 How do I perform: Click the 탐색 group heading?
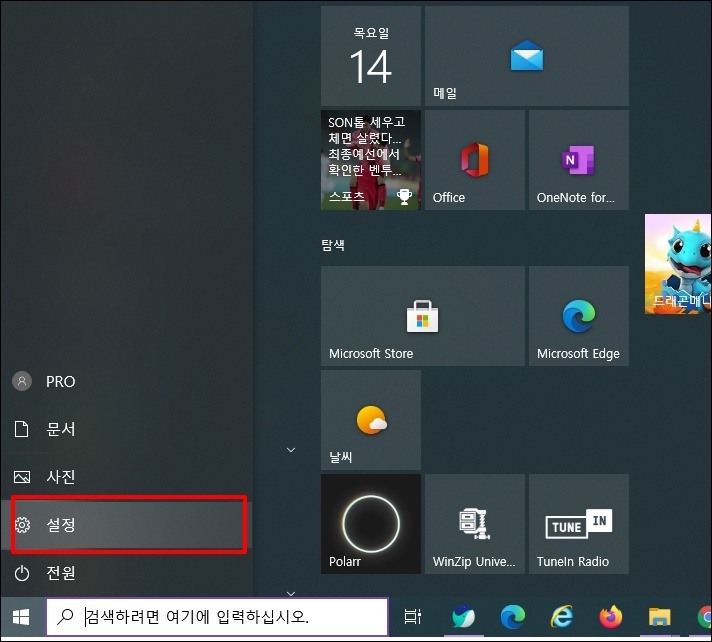(x=333, y=245)
